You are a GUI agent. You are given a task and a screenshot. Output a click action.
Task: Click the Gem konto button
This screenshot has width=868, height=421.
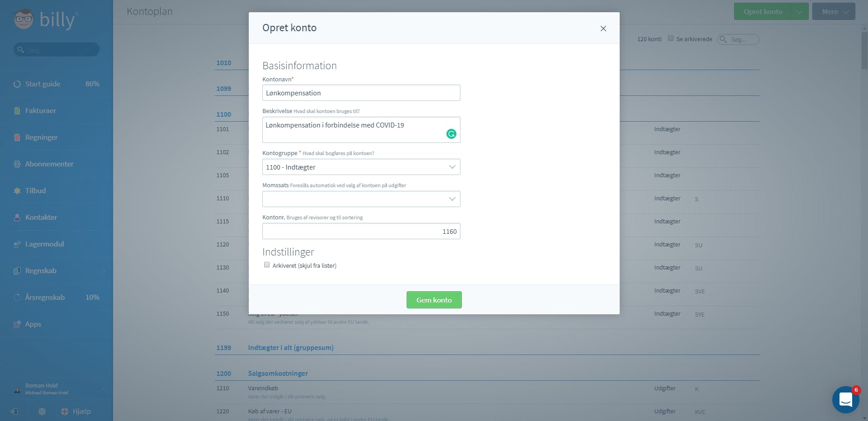tap(434, 300)
